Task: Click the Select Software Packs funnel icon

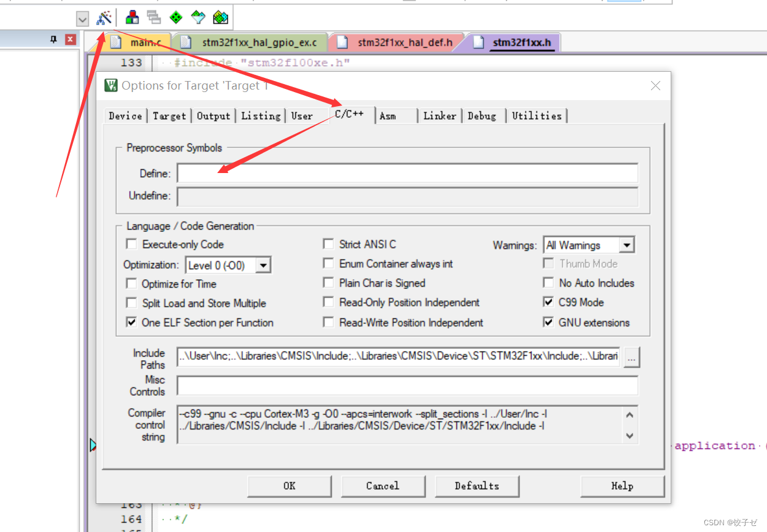Action: 198,17
